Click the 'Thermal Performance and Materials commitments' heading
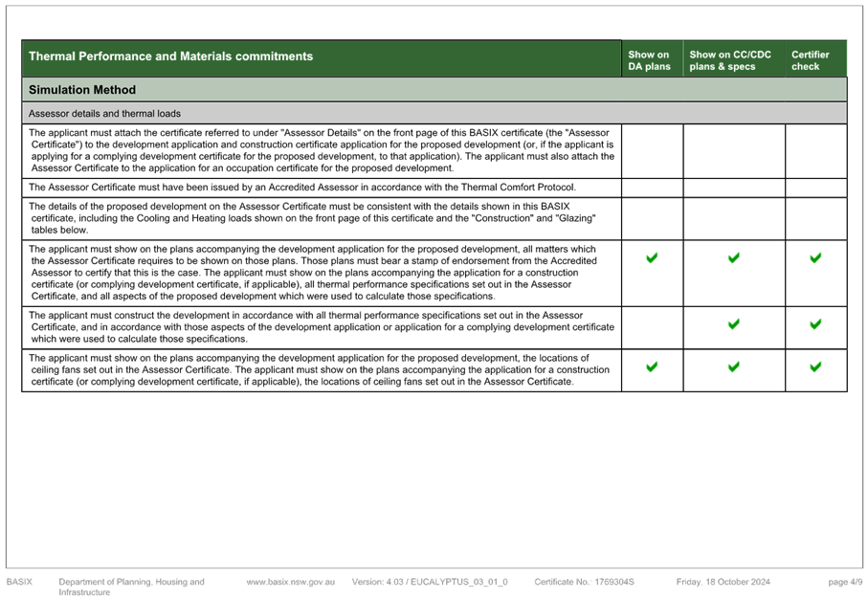Viewport: 868px width, 599px height. click(170, 56)
